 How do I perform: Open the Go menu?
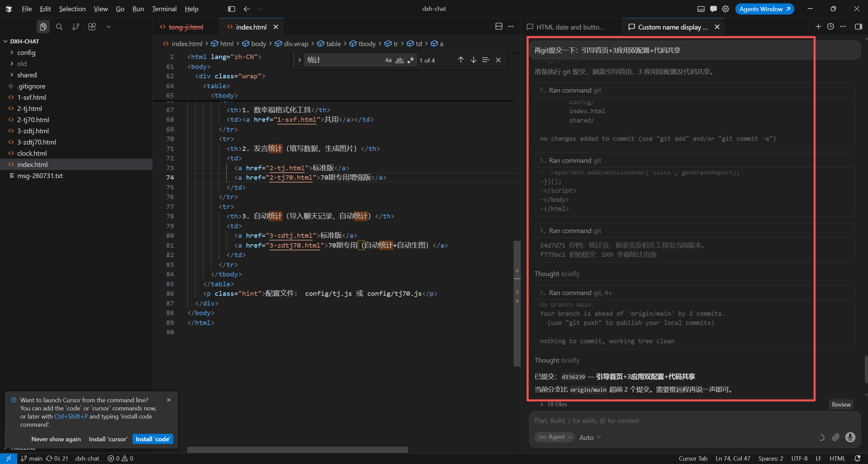[x=120, y=9]
